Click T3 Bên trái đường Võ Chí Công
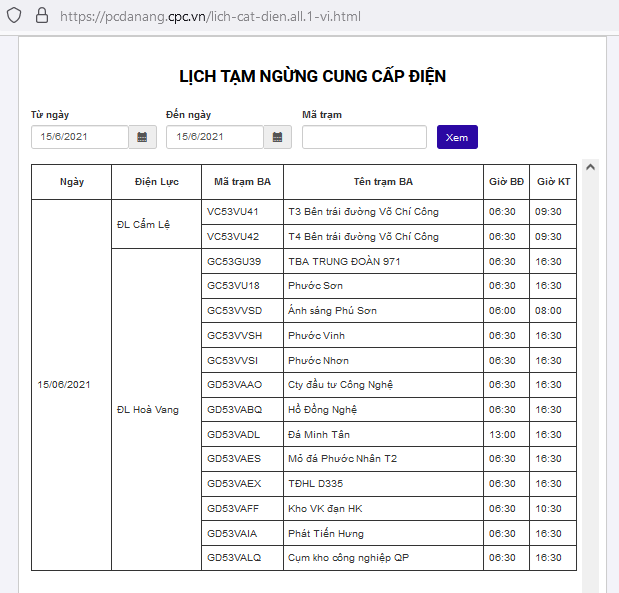The image size is (619, 593). coord(363,212)
